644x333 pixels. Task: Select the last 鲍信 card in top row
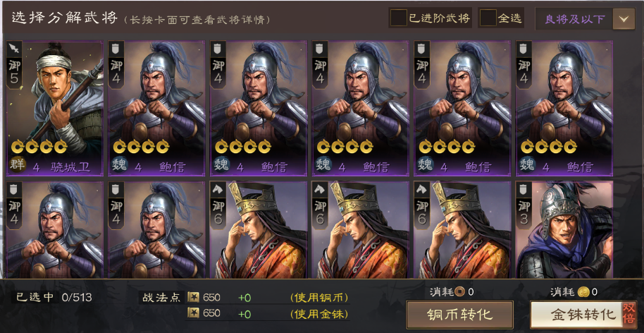click(x=564, y=109)
